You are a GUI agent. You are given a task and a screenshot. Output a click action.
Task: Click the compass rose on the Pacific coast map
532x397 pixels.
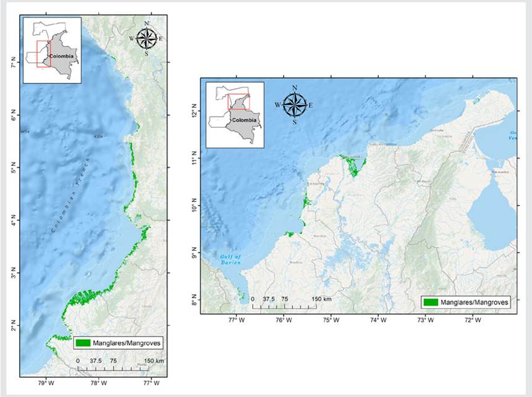[x=146, y=38]
